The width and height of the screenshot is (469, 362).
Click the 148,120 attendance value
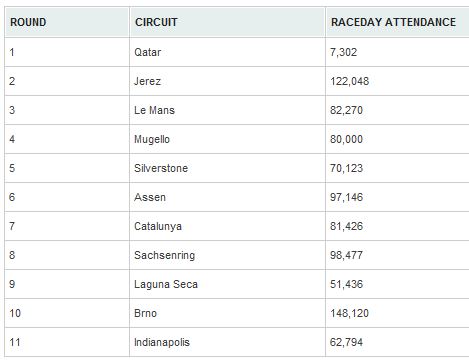tap(350, 313)
